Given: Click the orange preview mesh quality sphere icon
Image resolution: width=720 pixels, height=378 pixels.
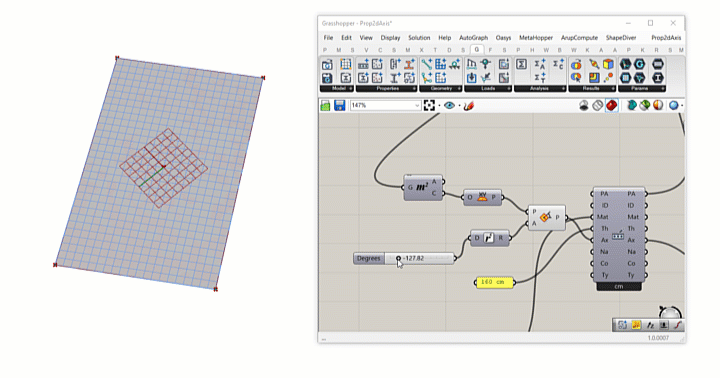Looking at the screenshot, I should click(658, 106).
